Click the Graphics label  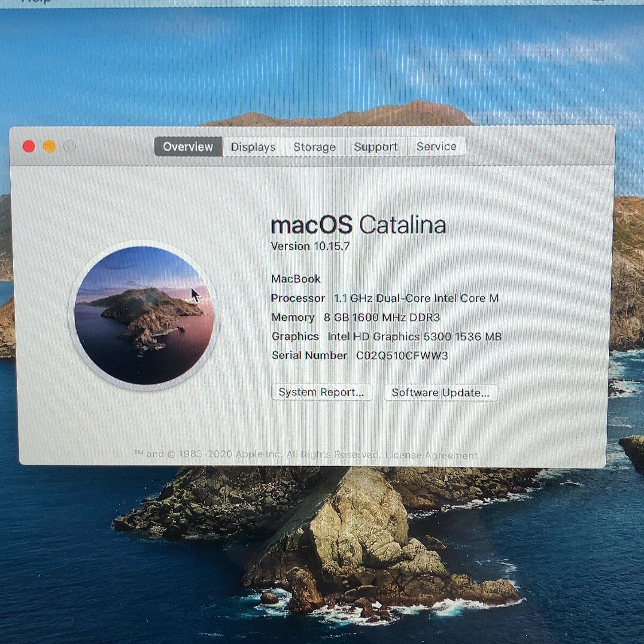coord(295,336)
